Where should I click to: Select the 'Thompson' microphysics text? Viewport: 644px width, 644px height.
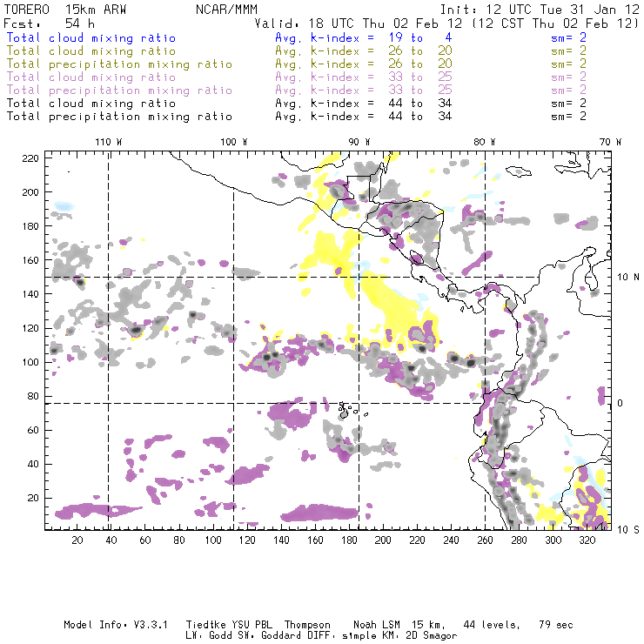307,625
